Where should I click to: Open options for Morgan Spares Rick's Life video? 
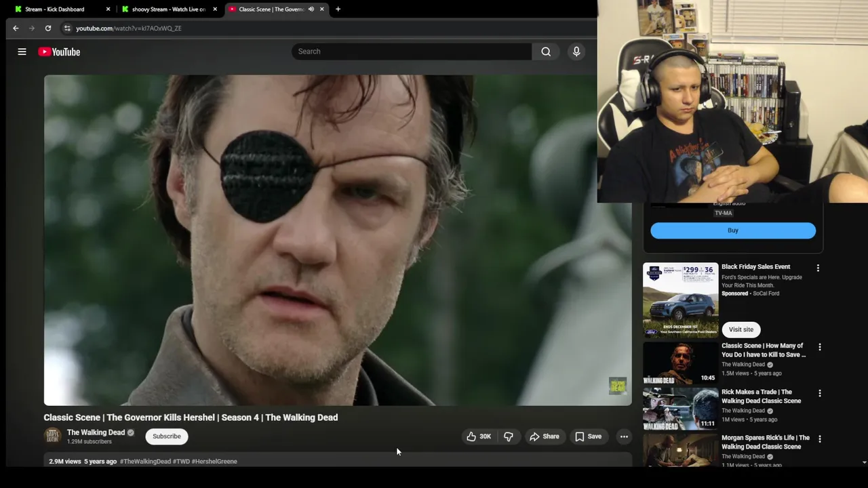(x=820, y=439)
